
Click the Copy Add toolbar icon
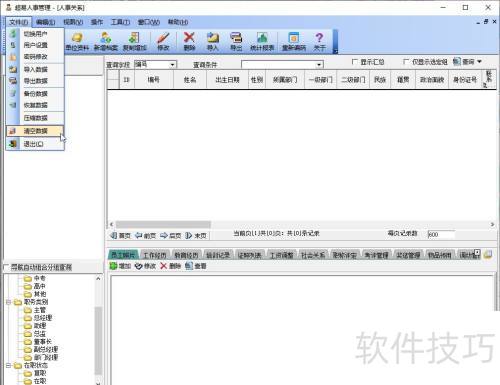(x=135, y=37)
